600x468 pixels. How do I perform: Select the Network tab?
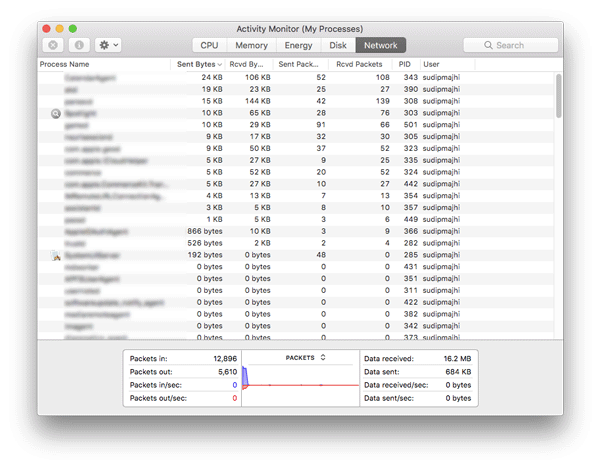(380, 45)
